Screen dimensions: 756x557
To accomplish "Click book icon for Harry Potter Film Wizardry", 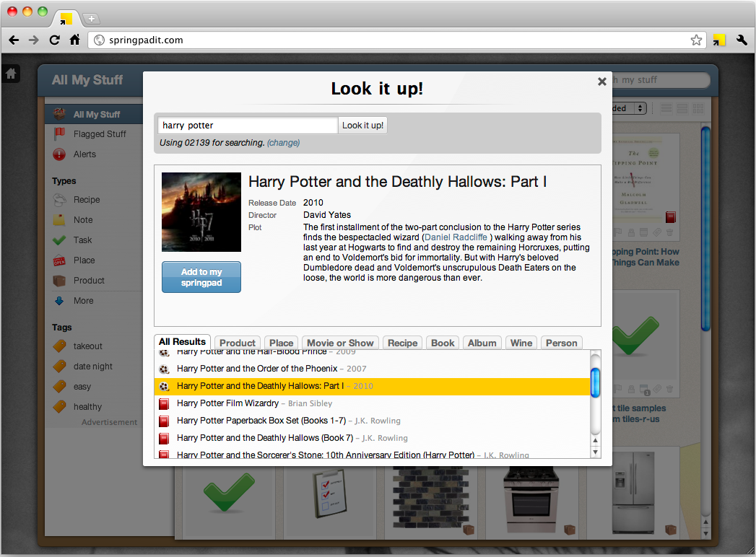I will click(164, 404).
